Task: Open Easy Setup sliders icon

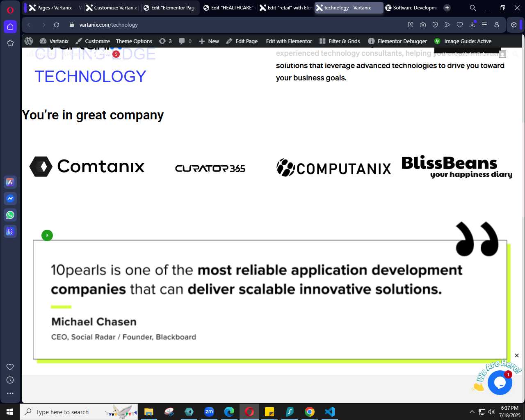Action: point(484,25)
